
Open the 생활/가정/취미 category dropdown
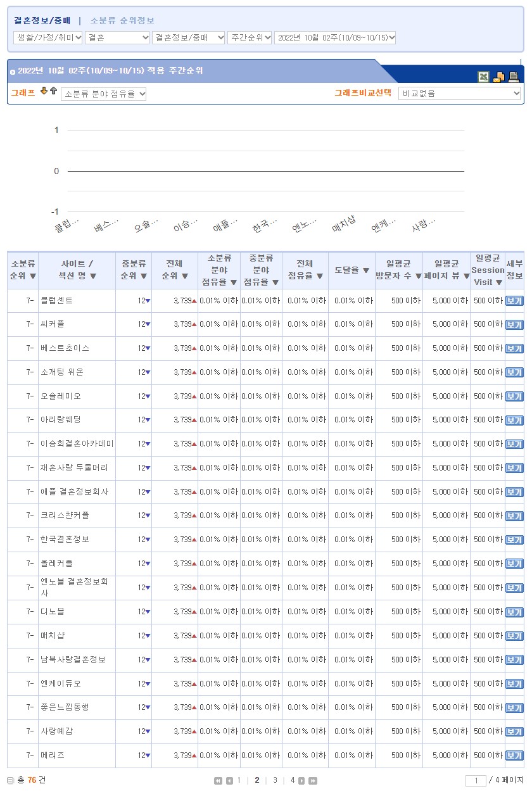(48, 37)
